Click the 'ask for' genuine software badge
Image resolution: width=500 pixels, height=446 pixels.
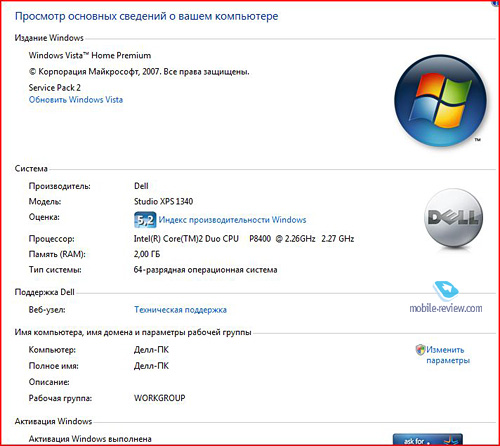click(428, 439)
